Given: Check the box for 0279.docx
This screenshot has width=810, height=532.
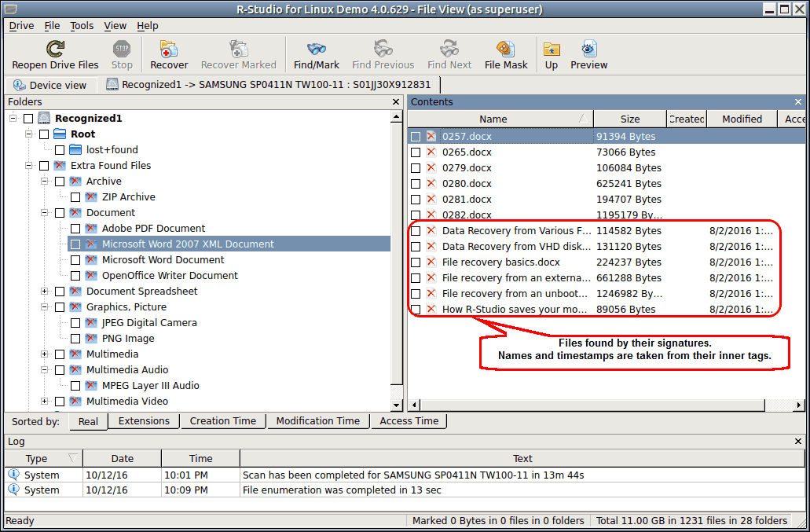Looking at the screenshot, I should click(416, 168).
